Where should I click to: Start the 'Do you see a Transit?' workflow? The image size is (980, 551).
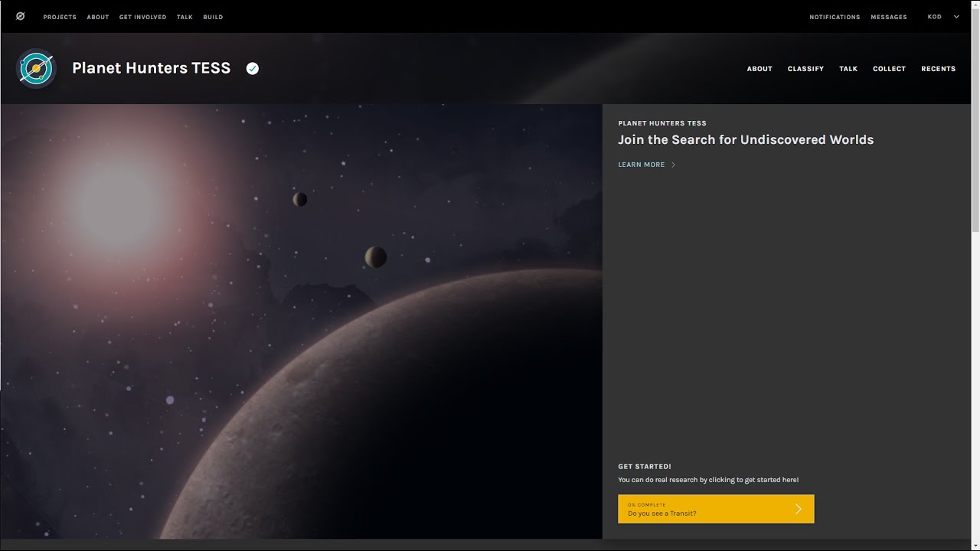point(716,509)
